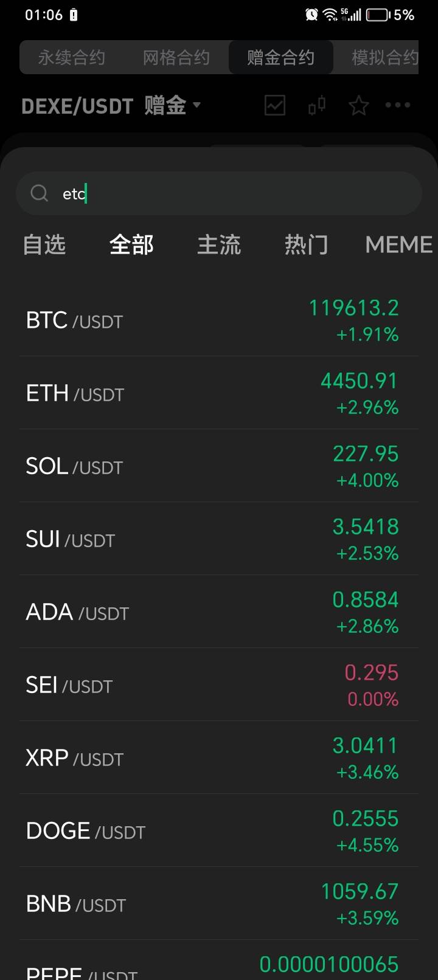This screenshot has width=438, height=980.
Task: Open the SEI/USDT pair row
Action: pos(219,685)
